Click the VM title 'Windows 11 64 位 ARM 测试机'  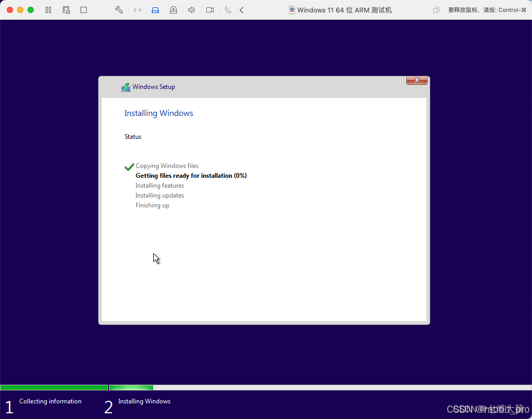[344, 10]
